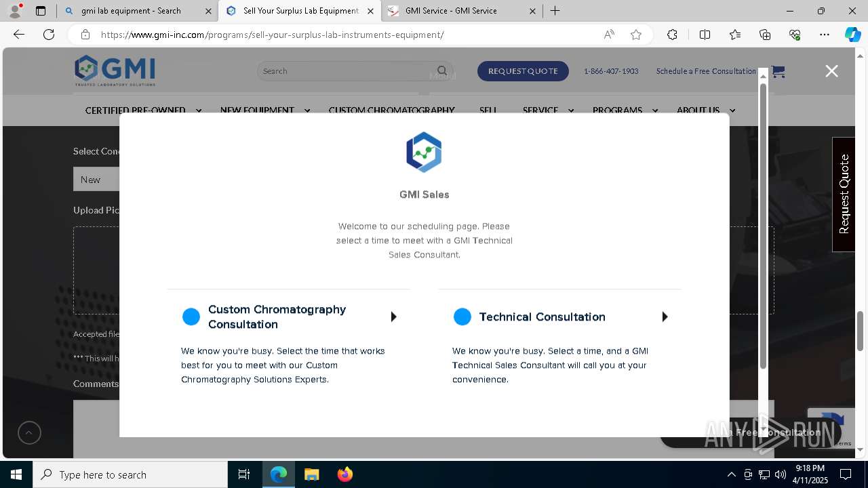Viewport: 868px width, 488px height.
Task: Click the browser page vertical scrollbar
Action: [861, 331]
